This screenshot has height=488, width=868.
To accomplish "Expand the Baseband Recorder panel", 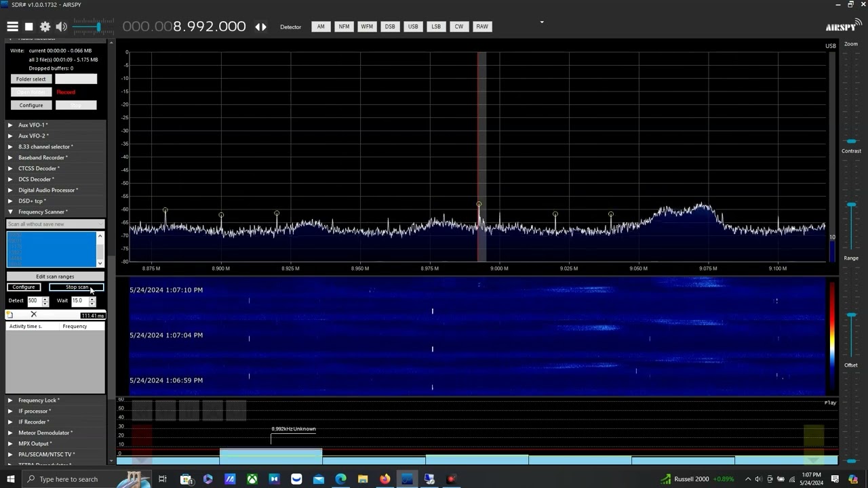I will coord(56,157).
